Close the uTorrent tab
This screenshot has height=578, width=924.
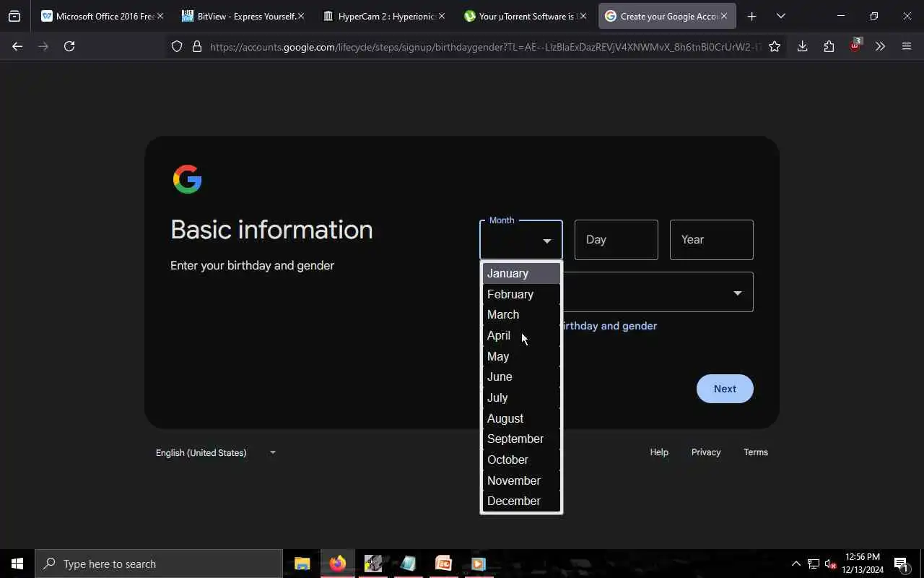(x=583, y=16)
